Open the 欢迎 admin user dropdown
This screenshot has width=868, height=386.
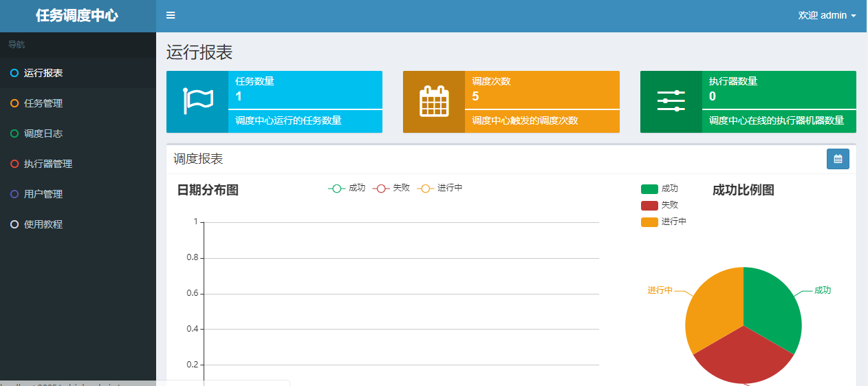(827, 15)
